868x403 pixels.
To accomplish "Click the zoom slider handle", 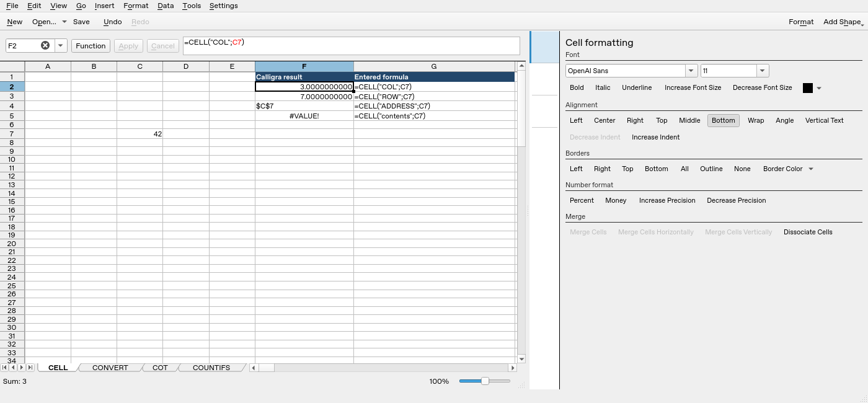I will pos(485,381).
